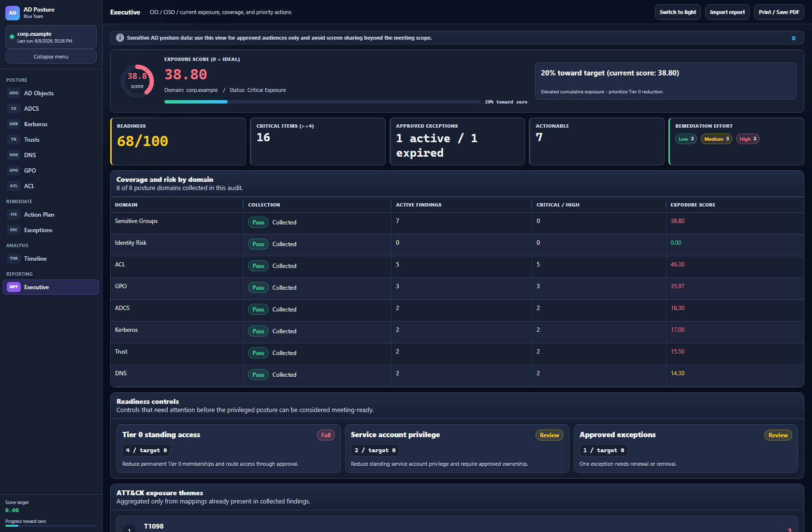This screenshot has height=532, width=812.
Task: Switch to light theme
Action: pos(678,12)
